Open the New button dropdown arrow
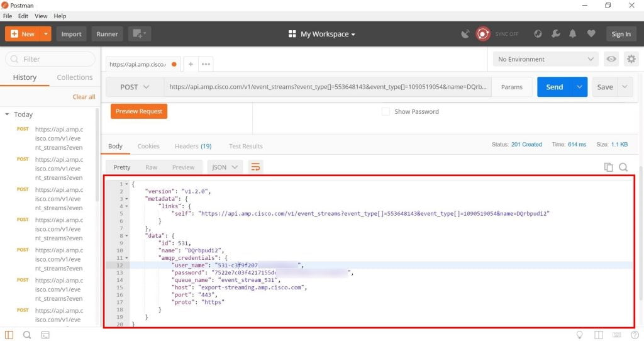644x341 pixels. [46, 34]
